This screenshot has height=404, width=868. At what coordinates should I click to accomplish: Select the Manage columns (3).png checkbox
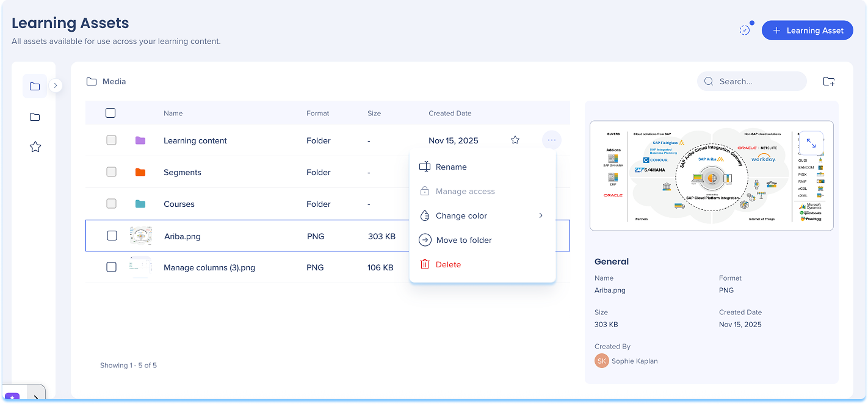tap(111, 267)
